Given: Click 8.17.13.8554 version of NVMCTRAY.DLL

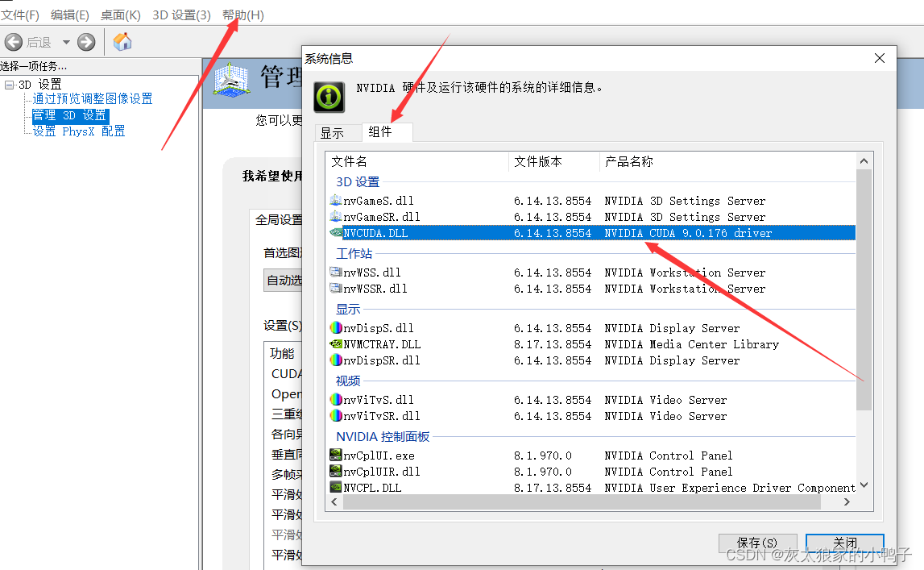Looking at the screenshot, I should (552, 343).
